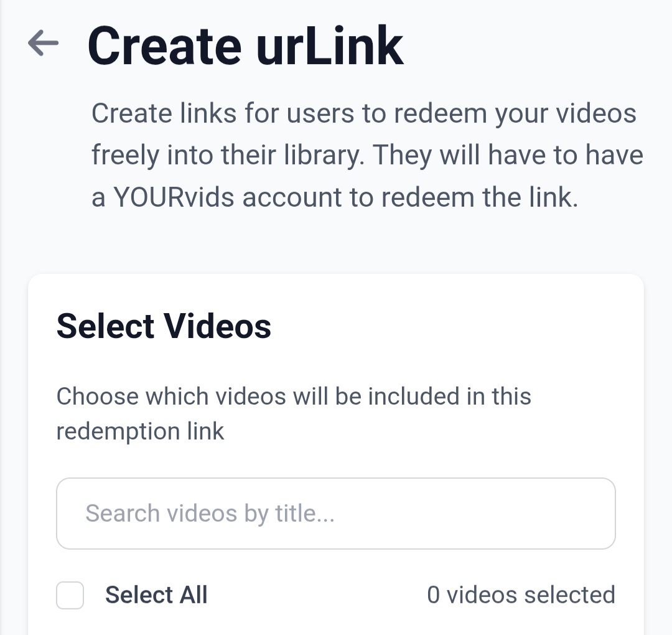Click the word 'Create' in the page title
This screenshot has height=635, width=672.
tap(165, 45)
